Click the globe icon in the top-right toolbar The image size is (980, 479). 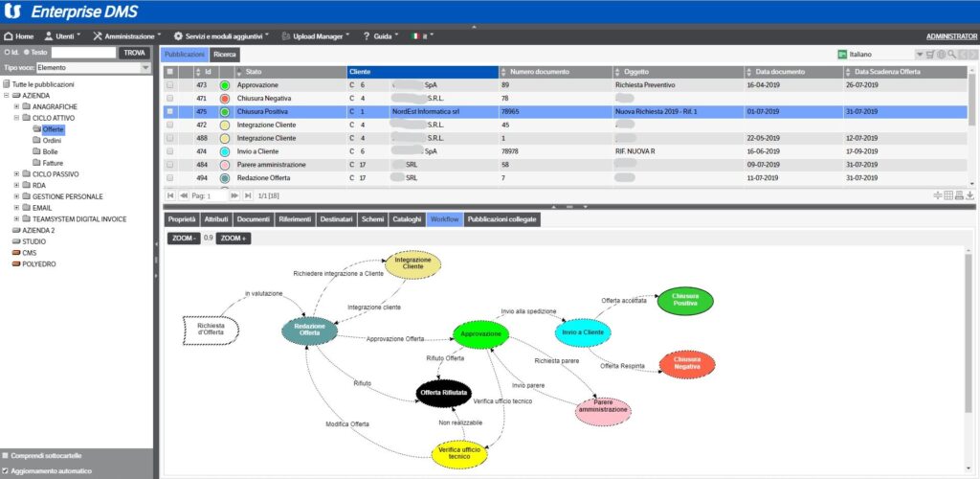coord(942,55)
